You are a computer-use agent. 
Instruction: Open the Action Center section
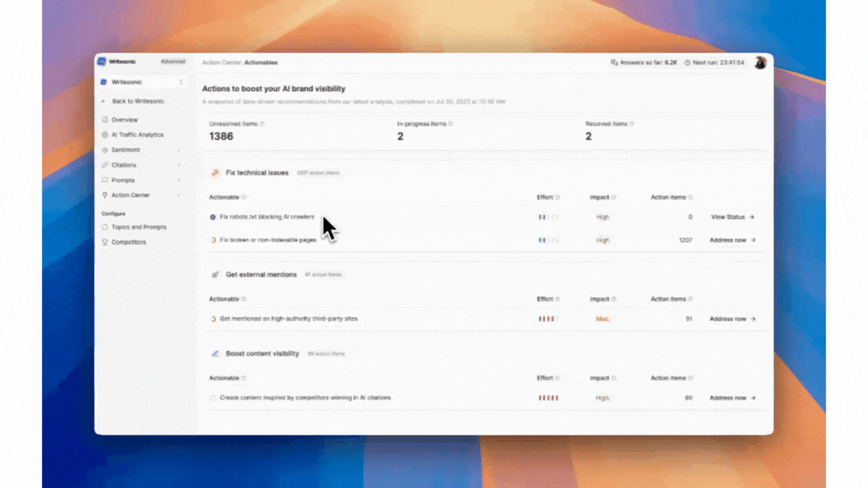pos(130,195)
